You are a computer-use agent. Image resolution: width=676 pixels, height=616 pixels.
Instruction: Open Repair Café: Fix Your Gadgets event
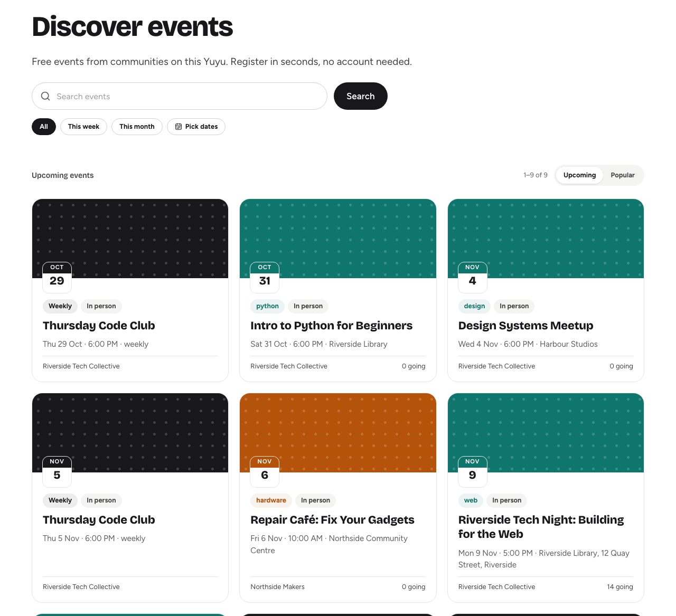(332, 520)
